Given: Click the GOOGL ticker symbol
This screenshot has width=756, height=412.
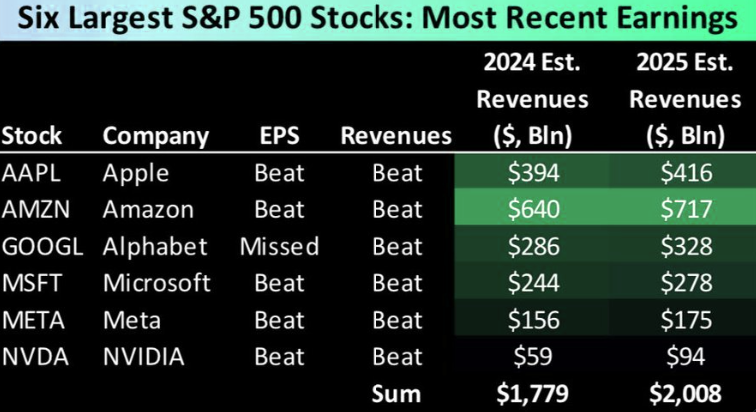Looking at the screenshot, I should point(38,246).
